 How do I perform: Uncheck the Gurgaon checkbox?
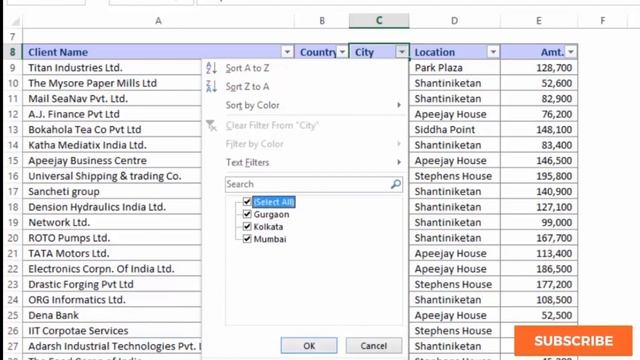[x=247, y=214]
